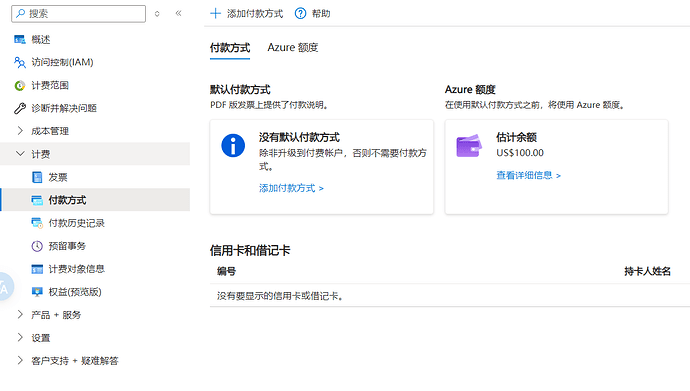
Task: Switch to the Azure 额度 tab
Action: [293, 48]
